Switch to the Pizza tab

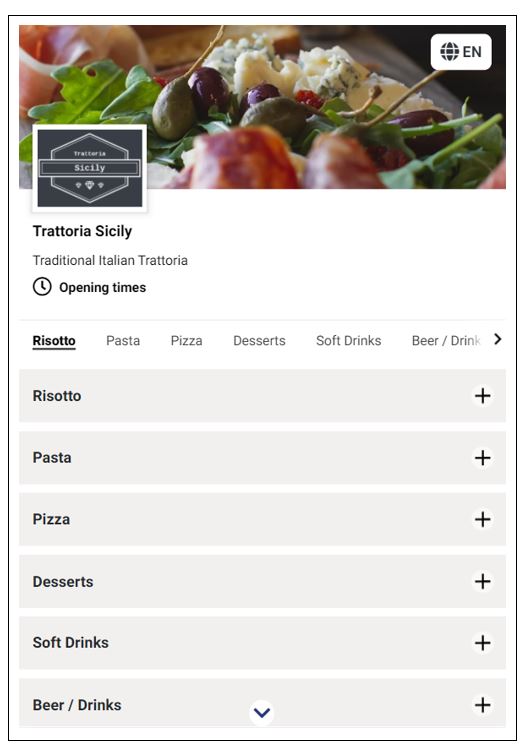point(186,341)
